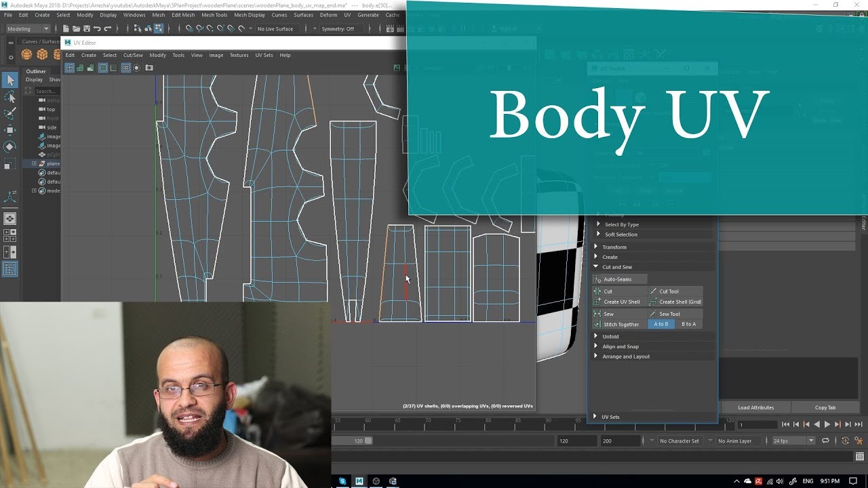The height and width of the screenshot is (488, 868).
Task: Expand the Soft Selection section
Action: (x=654, y=235)
